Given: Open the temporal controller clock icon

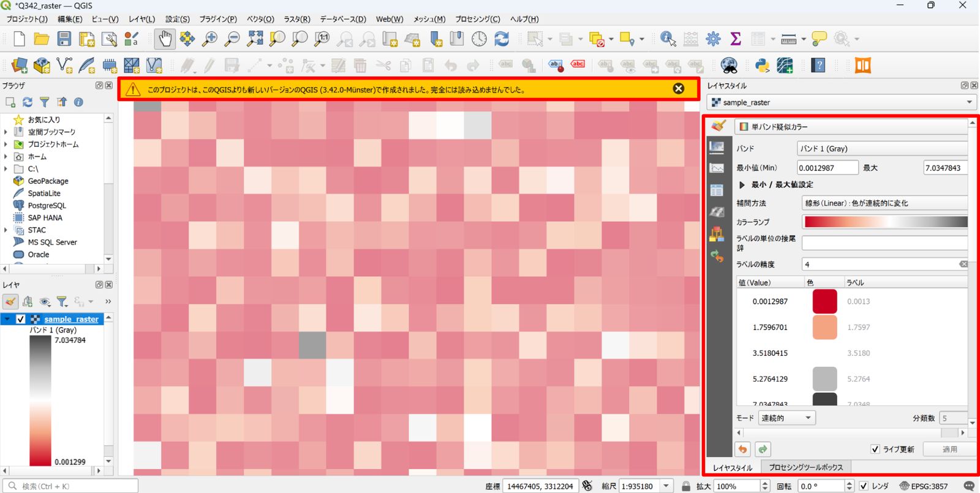Looking at the screenshot, I should tap(479, 39).
